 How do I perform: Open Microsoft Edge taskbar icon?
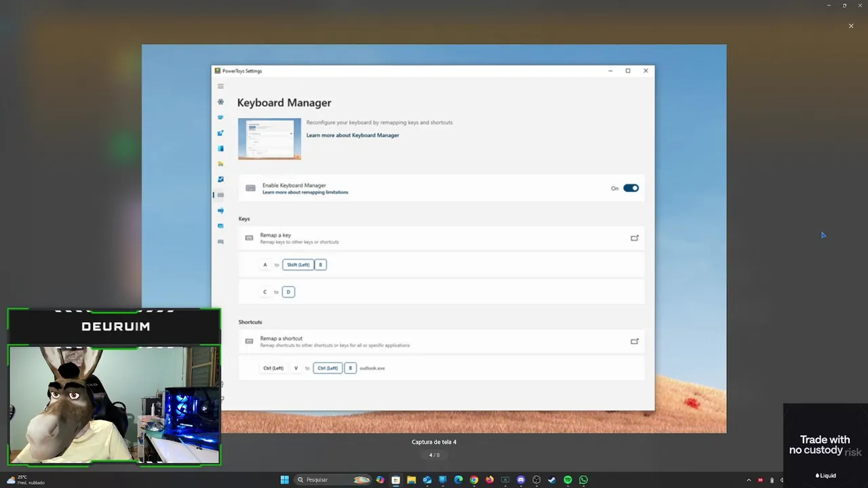click(x=458, y=480)
